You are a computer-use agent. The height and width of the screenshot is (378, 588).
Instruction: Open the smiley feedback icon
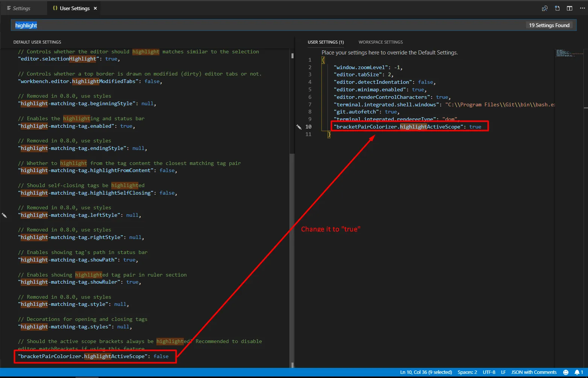click(x=565, y=372)
